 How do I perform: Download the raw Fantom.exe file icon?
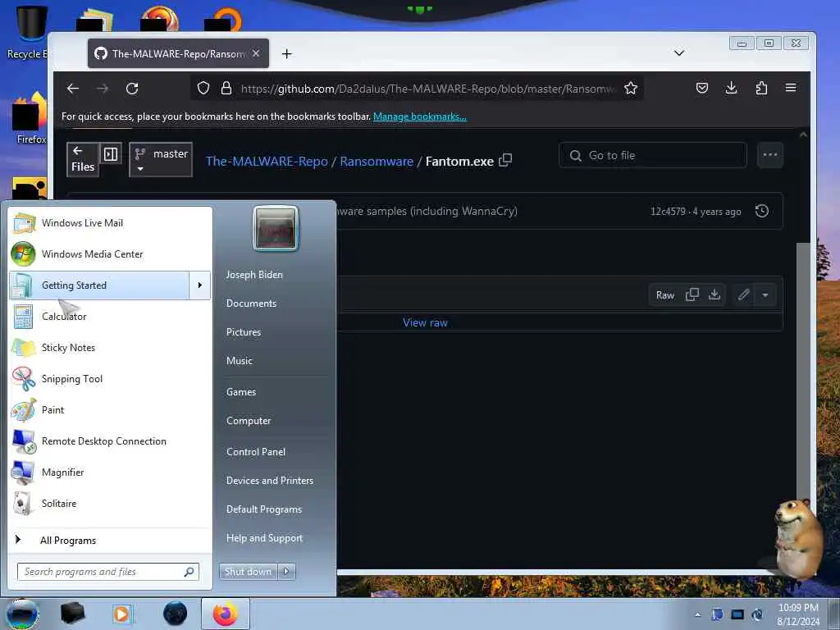pyautogui.click(x=714, y=294)
